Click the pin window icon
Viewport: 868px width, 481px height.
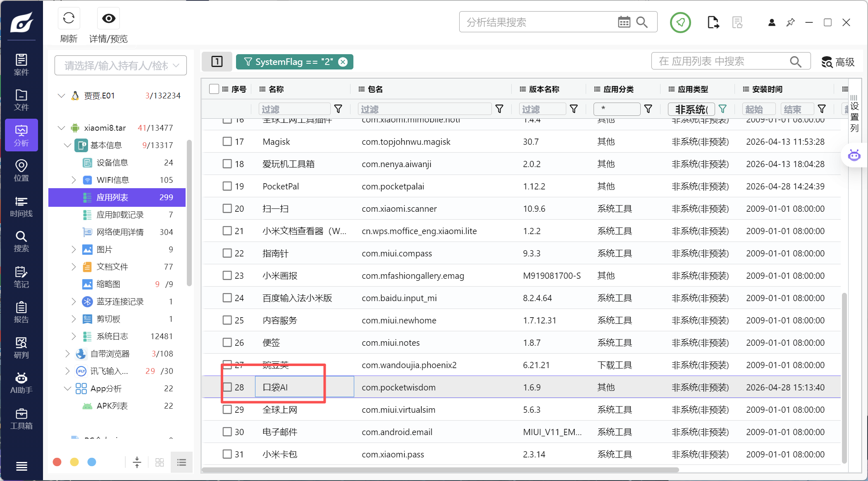click(791, 22)
